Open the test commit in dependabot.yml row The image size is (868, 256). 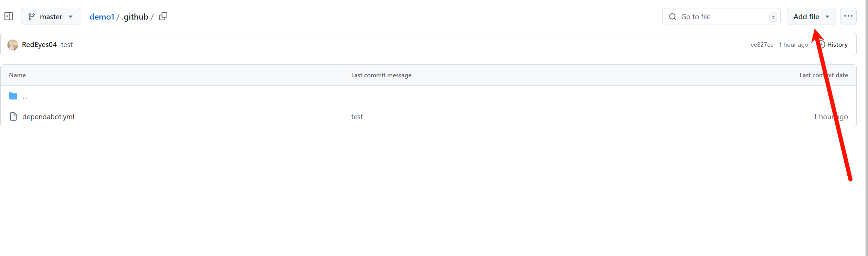[x=357, y=117]
